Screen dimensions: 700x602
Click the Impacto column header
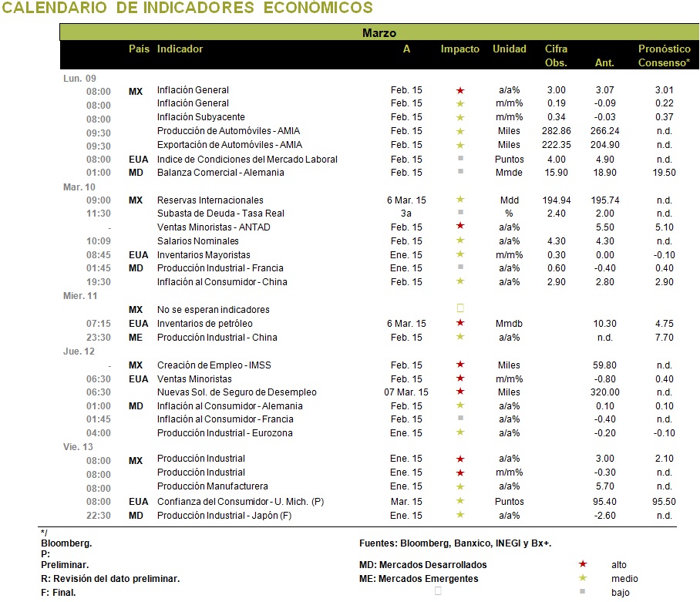(x=459, y=49)
